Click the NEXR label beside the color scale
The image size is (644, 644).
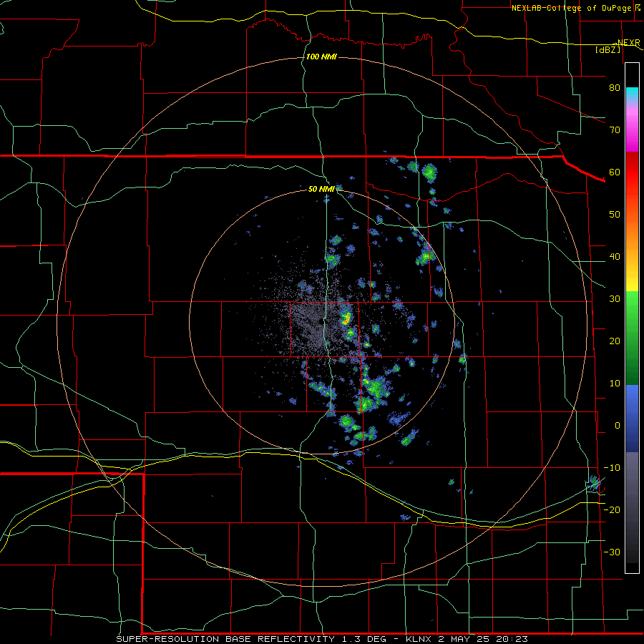point(628,43)
